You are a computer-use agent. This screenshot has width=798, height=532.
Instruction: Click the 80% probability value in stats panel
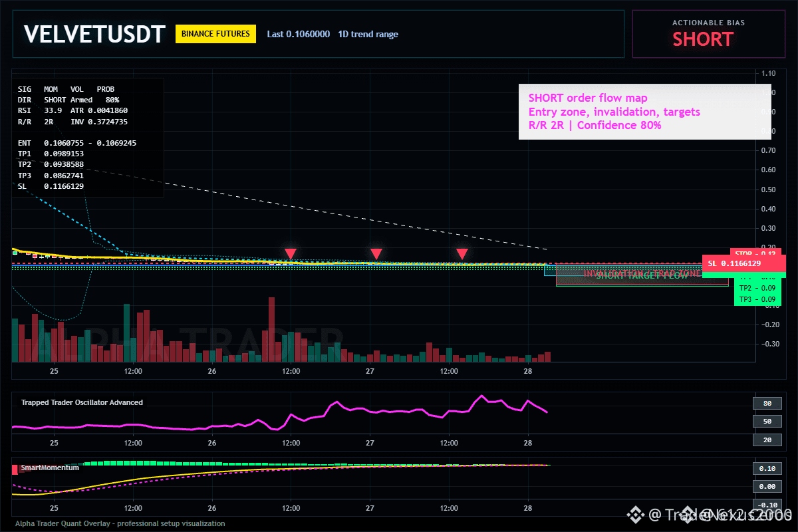tap(112, 100)
